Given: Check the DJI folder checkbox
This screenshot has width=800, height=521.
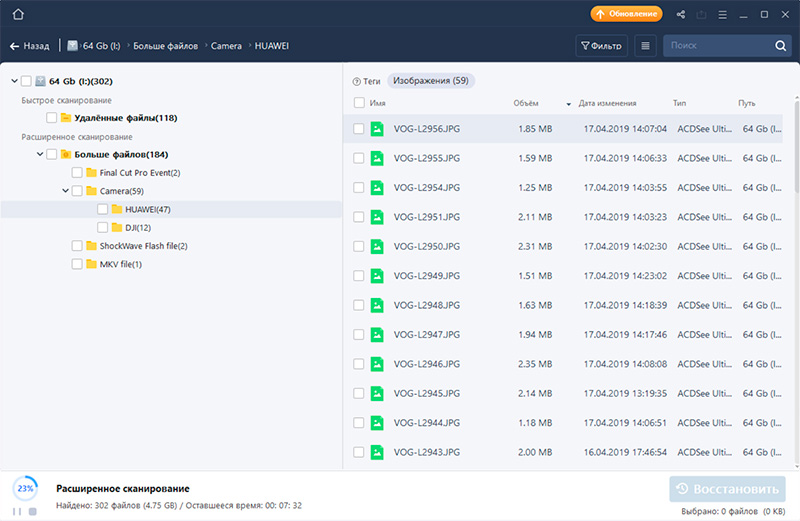Looking at the screenshot, I should pos(103,228).
